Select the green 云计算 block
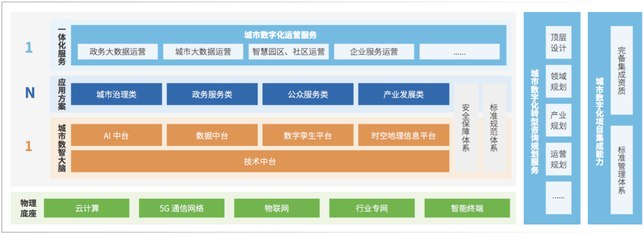Viewport: 644px width, 234px height. (86, 208)
